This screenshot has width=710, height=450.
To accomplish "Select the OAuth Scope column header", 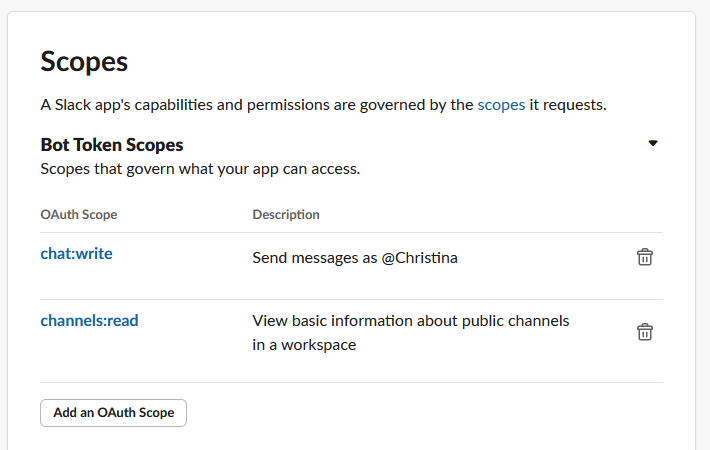I will tap(79, 214).
